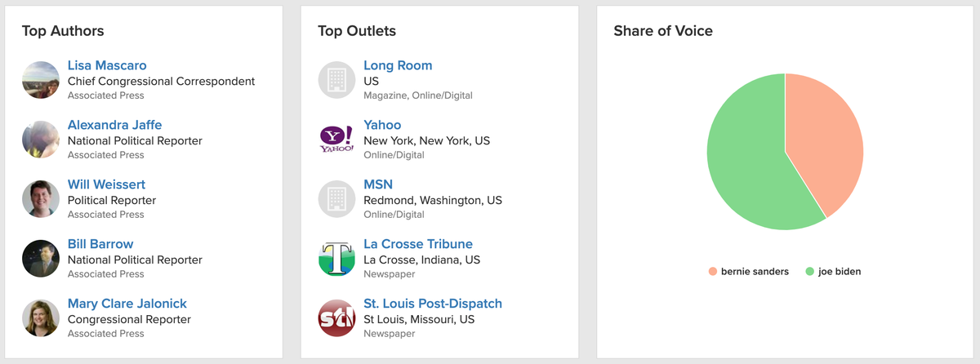This screenshot has height=364, width=980.
Task: Click Alexandra Jaffe's avatar photo
Action: (41, 140)
